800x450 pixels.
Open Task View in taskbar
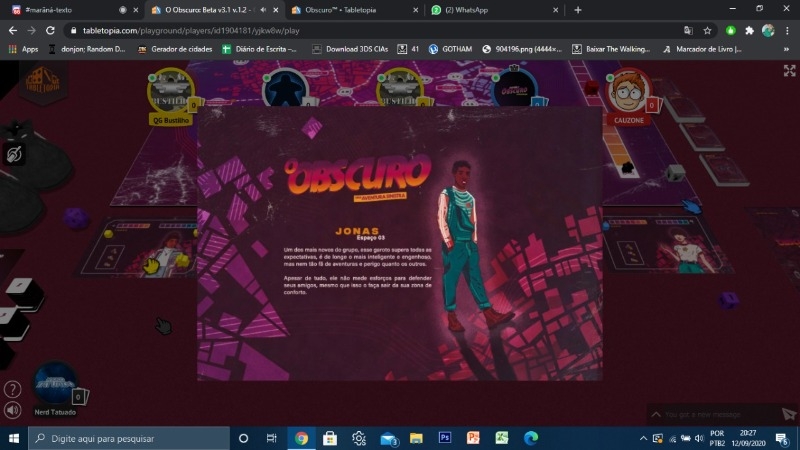[x=271, y=438]
